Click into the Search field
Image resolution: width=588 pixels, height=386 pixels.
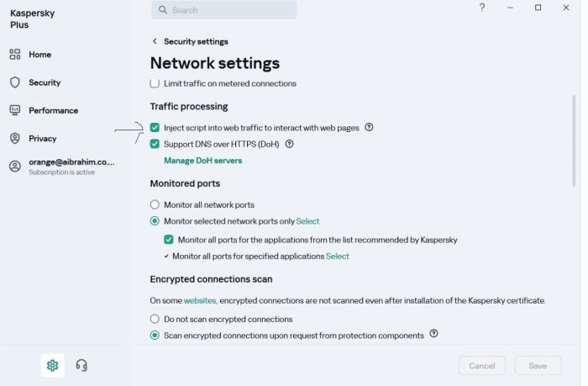point(227,10)
